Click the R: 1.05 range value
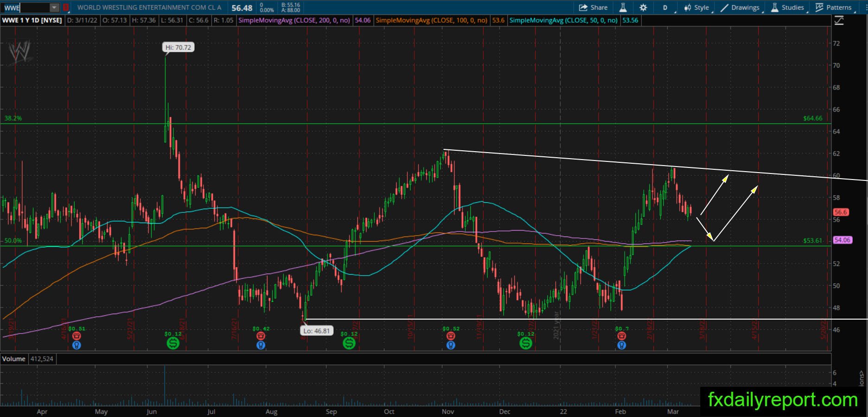Screen dimensions: 868x417 [x=223, y=20]
